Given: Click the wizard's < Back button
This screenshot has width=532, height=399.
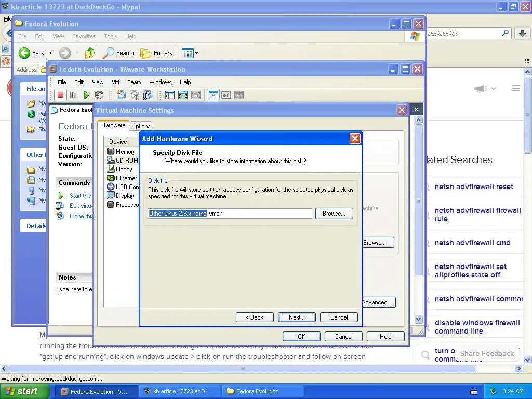Looking at the screenshot, I should click(x=255, y=317).
